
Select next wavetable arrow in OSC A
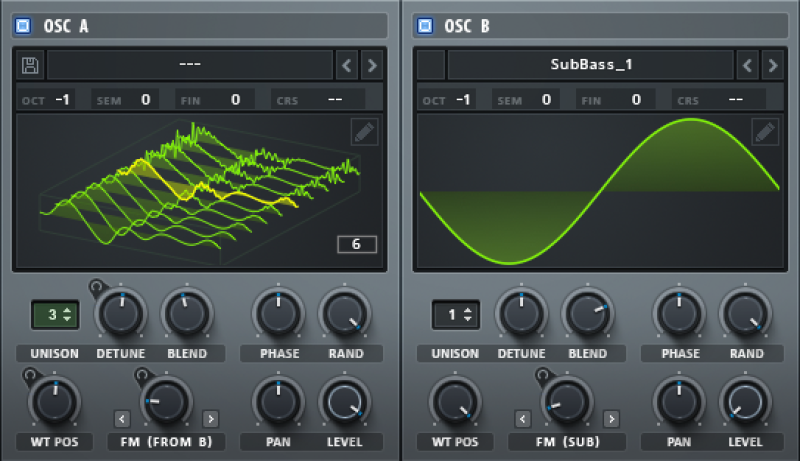pos(372,65)
